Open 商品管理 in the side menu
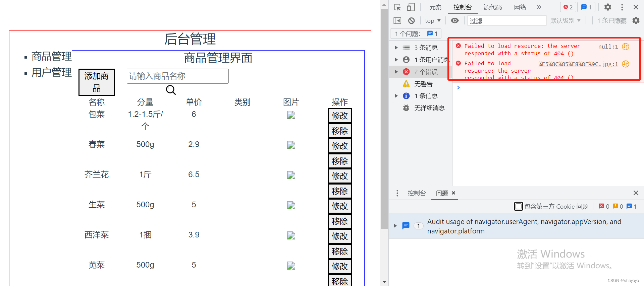This screenshot has width=644, height=286. click(x=52, y=56)
